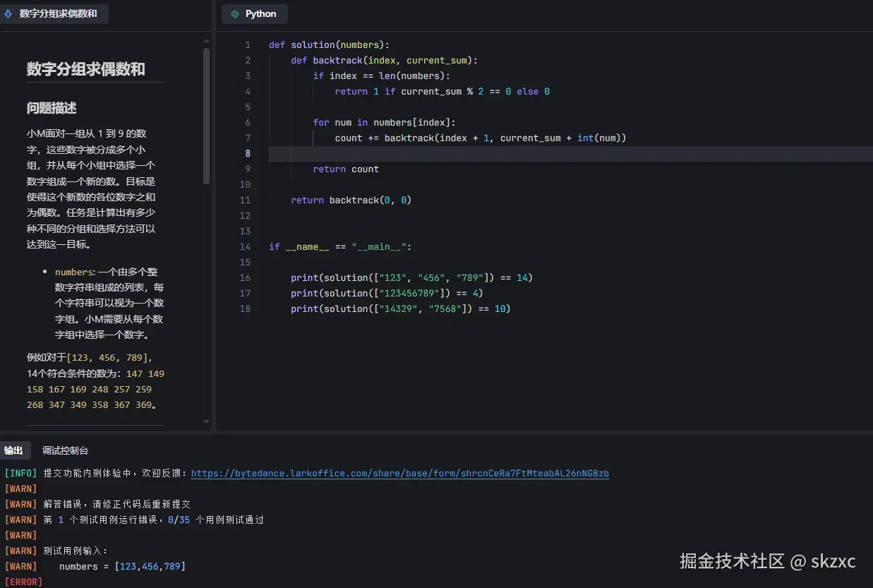The width and height of the screenshot is (873, 588).
Task: Click the '第 1 个测试用例运行错误' warning line
Action: 134,520
